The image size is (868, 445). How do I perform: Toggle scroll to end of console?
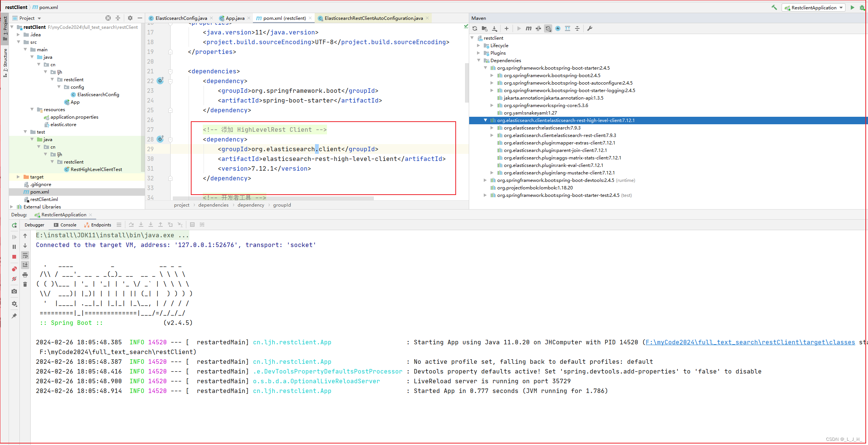click(x=25, y=265)
